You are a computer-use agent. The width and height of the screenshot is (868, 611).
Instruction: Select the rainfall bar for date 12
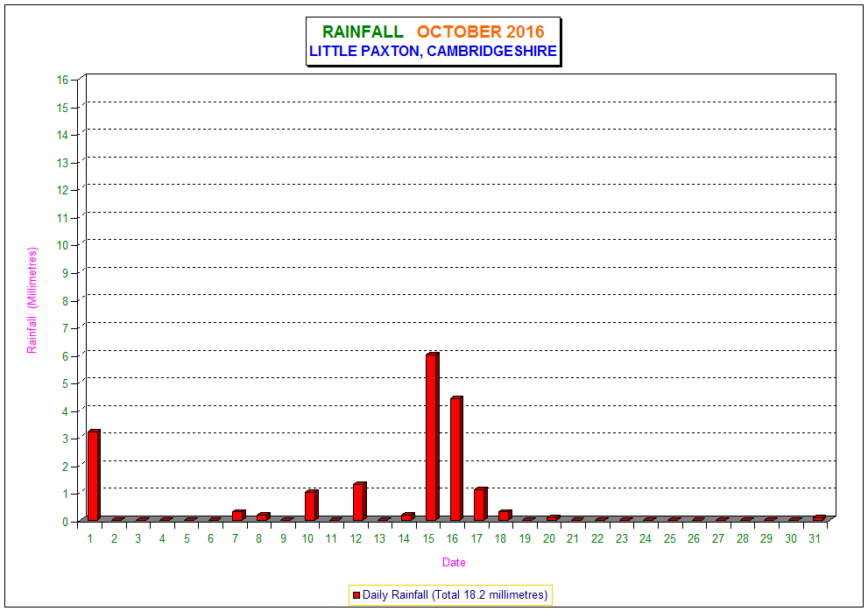(360, 502)
